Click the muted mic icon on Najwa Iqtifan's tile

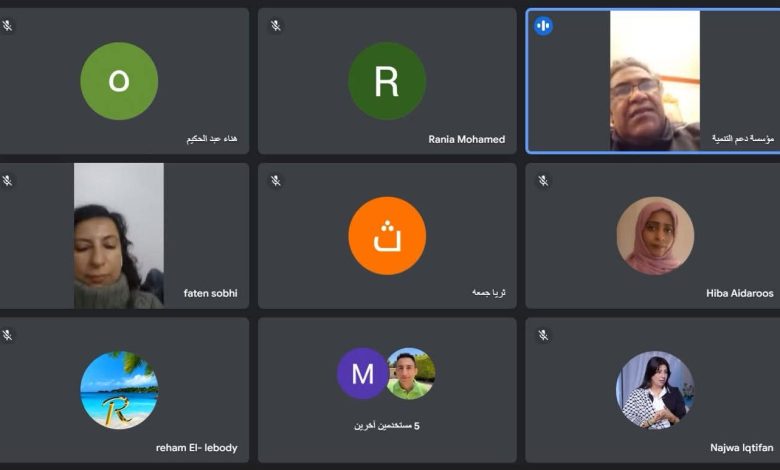[543, 335]
